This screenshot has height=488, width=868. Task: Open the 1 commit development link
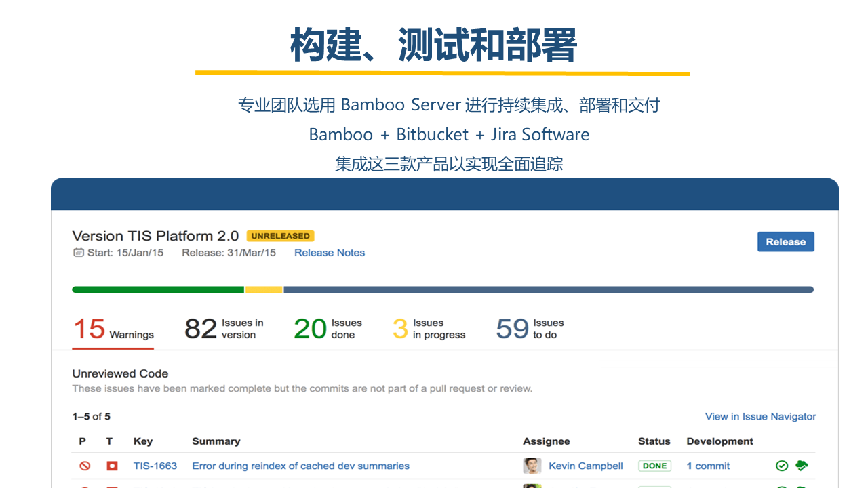(708, 466)
